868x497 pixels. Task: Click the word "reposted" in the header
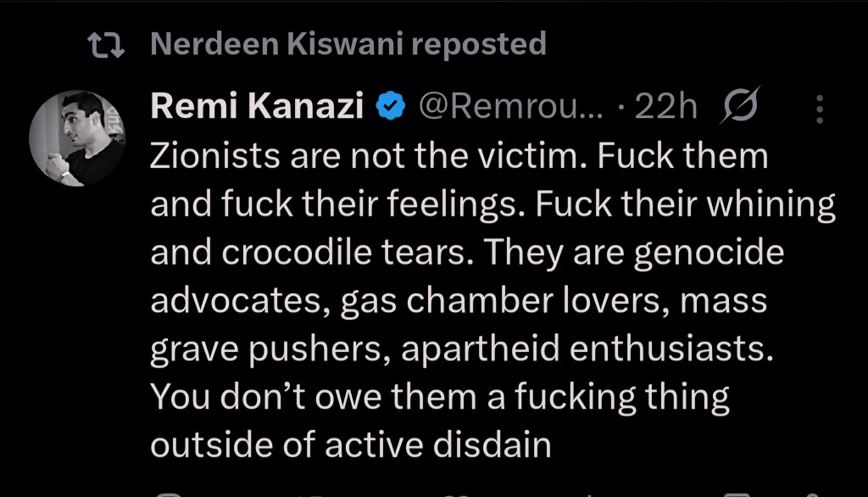coord(485,45)
